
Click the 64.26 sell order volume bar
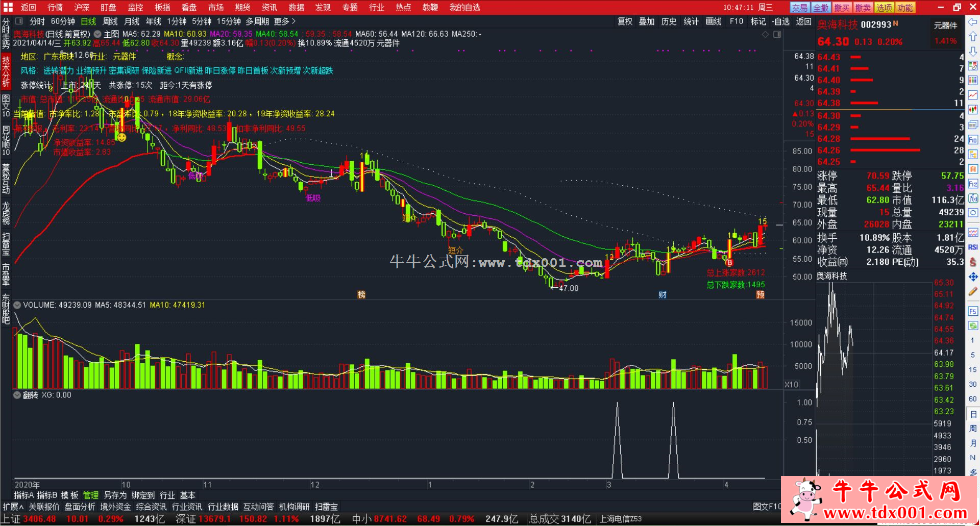885,151
